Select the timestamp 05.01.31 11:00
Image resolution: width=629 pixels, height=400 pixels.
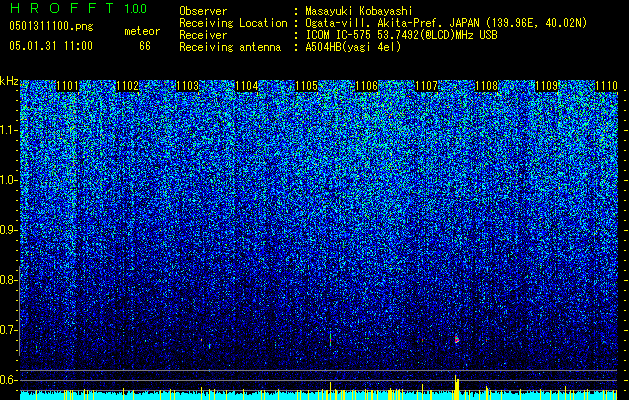click(51, 46)
